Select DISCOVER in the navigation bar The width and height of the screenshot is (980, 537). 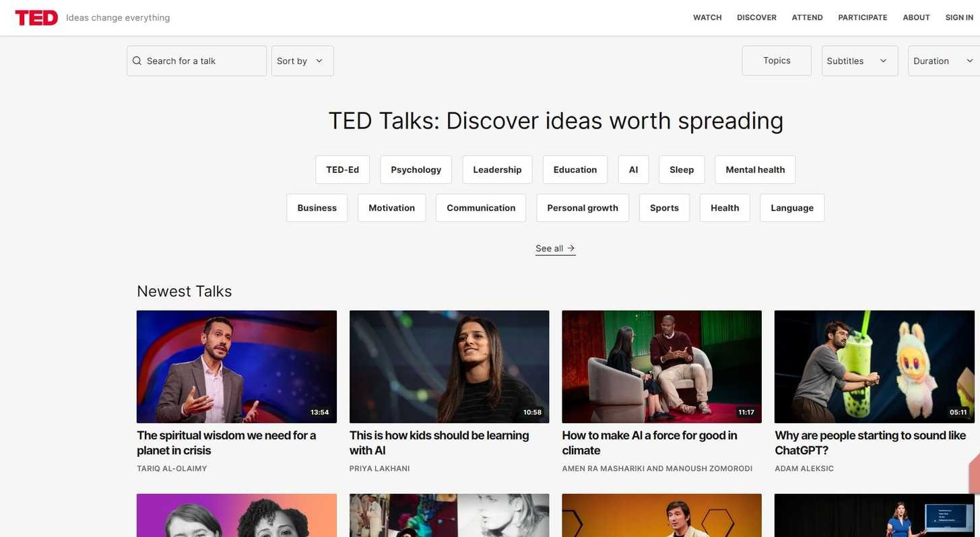click(x=756, y=17)
